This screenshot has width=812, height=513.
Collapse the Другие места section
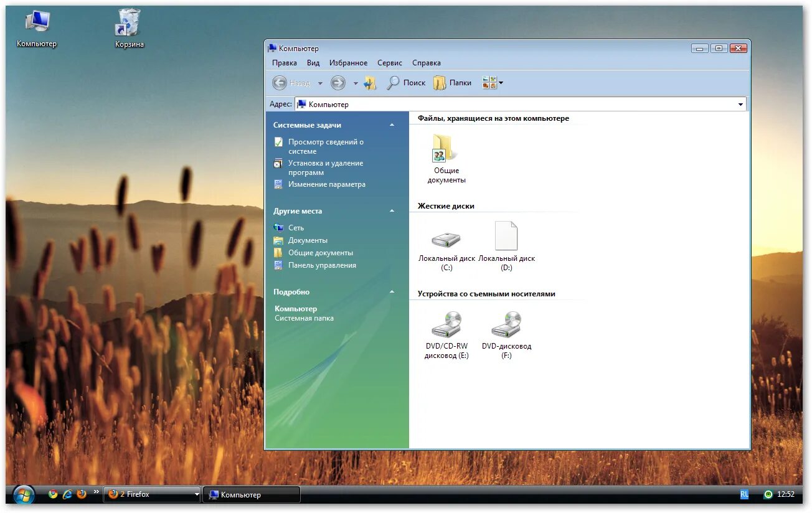point(392,211)
